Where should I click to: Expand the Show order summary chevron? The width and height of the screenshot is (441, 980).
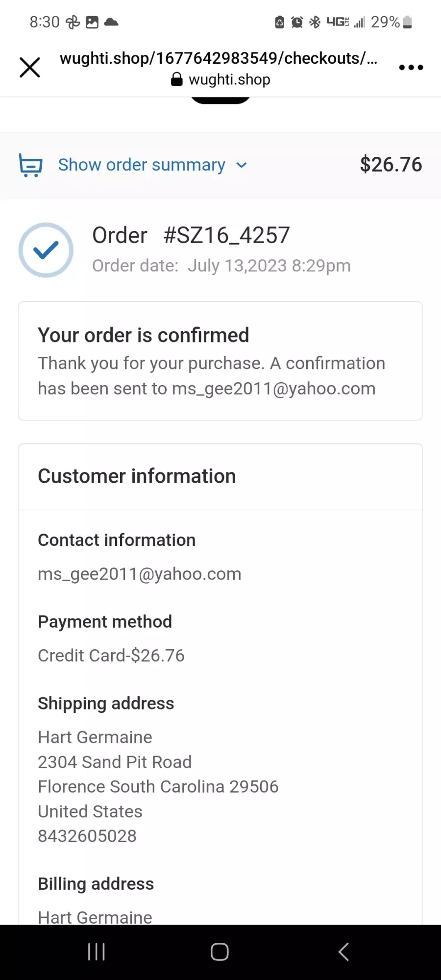[242, 165]
